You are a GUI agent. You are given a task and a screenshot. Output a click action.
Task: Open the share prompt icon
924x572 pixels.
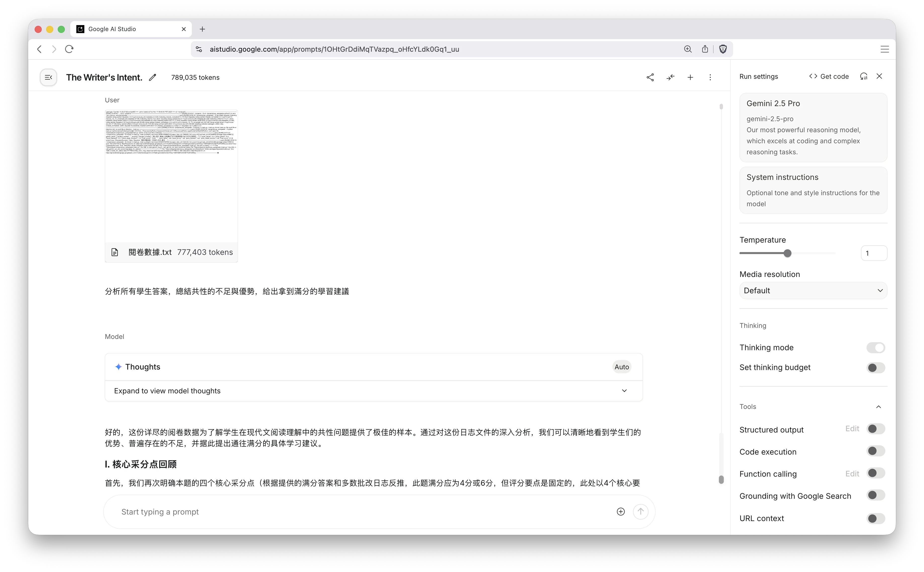coord(650,77)
